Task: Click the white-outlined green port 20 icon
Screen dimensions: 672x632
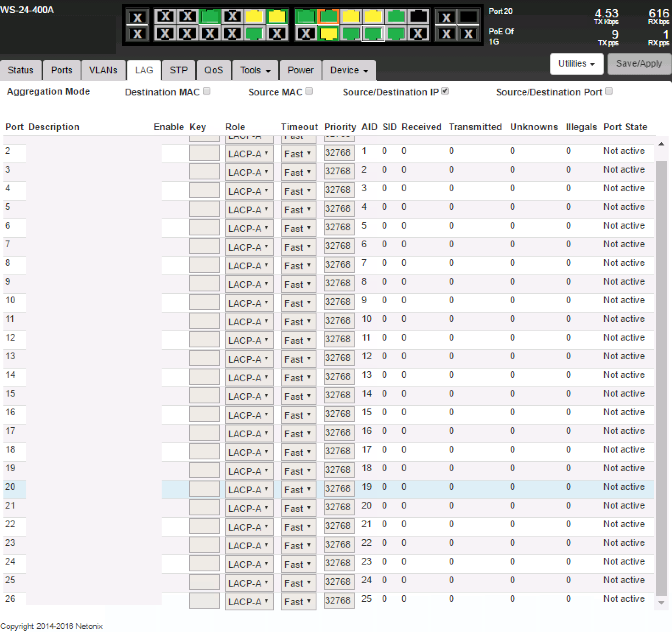Action: (x=373, y=34)
